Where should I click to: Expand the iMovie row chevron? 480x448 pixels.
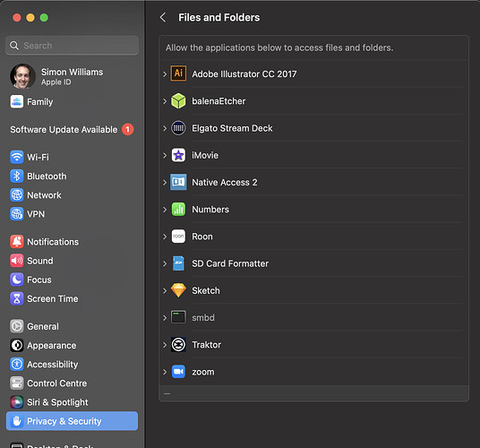[x=165, y=155]
